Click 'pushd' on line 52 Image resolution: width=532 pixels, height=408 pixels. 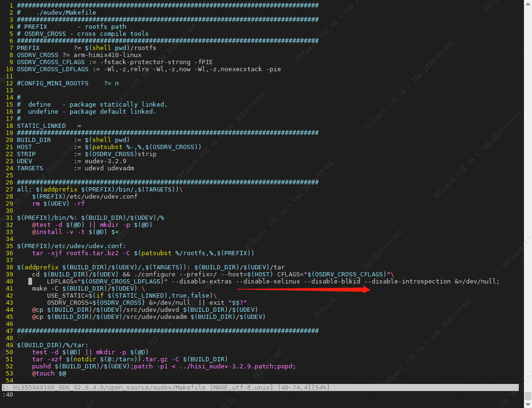[x=42, y=366]
